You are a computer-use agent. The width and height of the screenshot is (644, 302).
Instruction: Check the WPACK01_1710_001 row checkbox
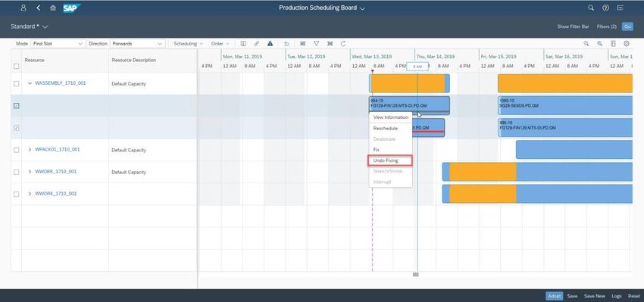[x=17, y=150]
